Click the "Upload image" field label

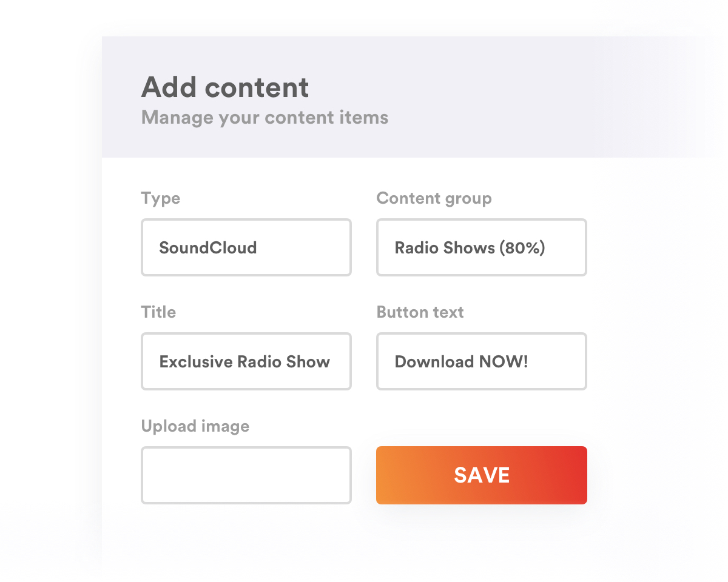point(195,426)
